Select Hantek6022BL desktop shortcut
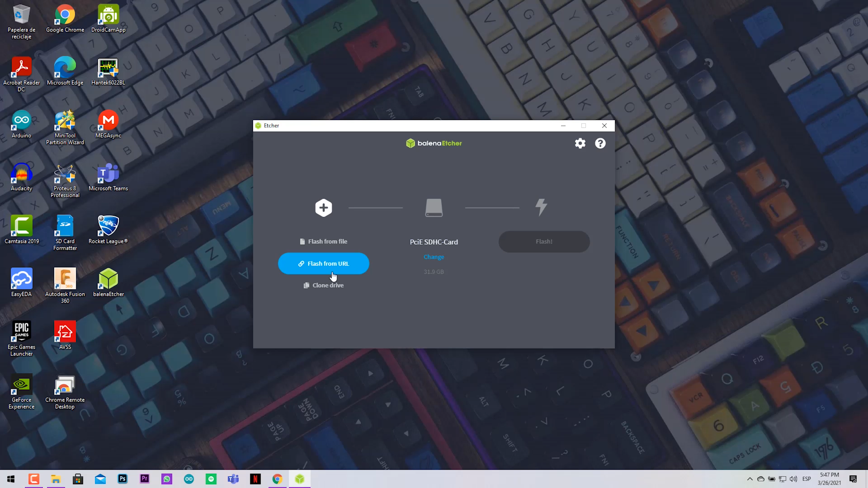Image resolution: width=868 pixels, height=488 pixels. click(108, 72)
